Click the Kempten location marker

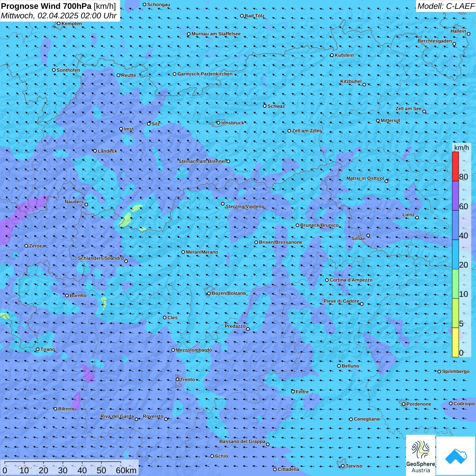[58, 23]
